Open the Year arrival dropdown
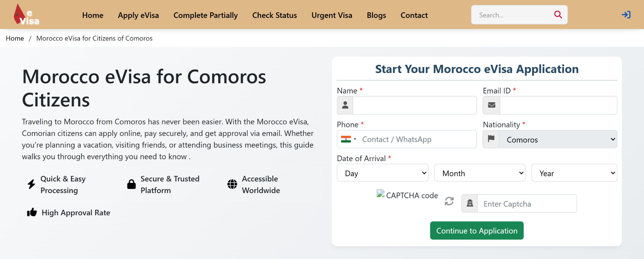Screen dimensions: 644x259 (574, 173)
